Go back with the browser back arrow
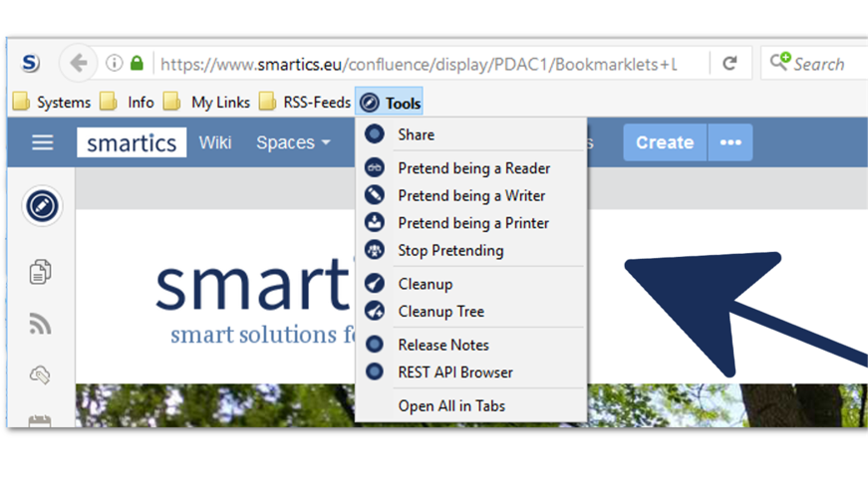Image resolution: width=868 pixels, height=494 pixels. (x=79, y=63)
